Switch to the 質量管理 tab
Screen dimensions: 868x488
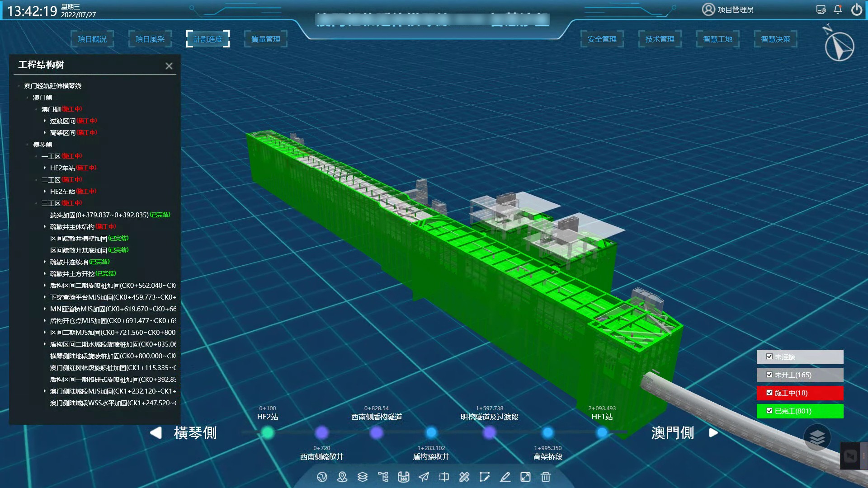(266, 39)
